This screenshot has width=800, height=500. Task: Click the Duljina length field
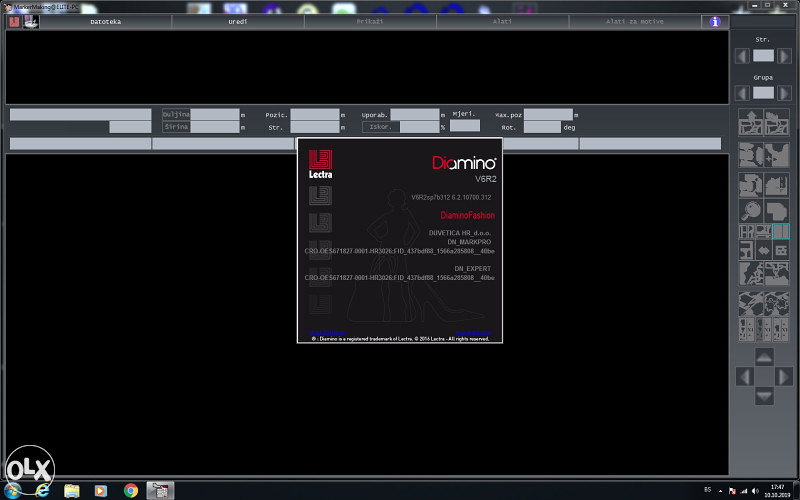(x=215, y=114)
